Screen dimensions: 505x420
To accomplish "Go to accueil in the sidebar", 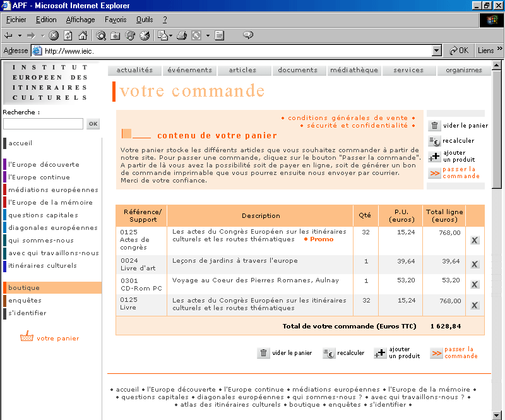I will (20, 143).
